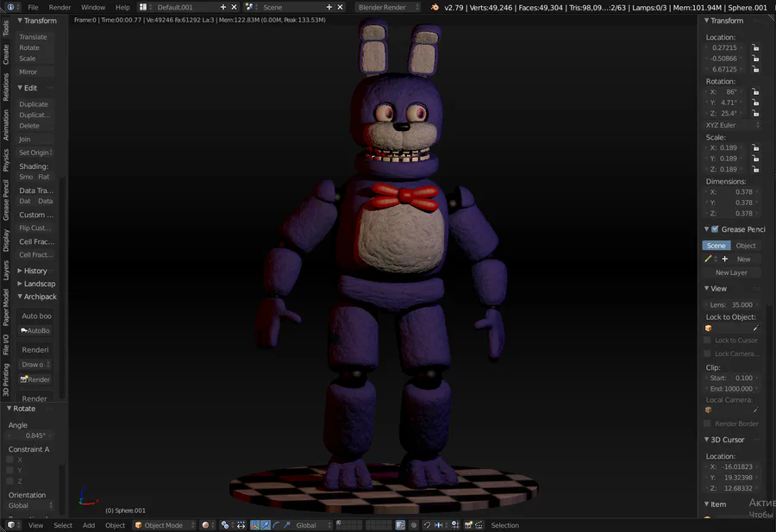Image resolution: width=776 pixels, height=532 pixels.
Task: Toggle proportional editing icon
Action: [414, 525]
